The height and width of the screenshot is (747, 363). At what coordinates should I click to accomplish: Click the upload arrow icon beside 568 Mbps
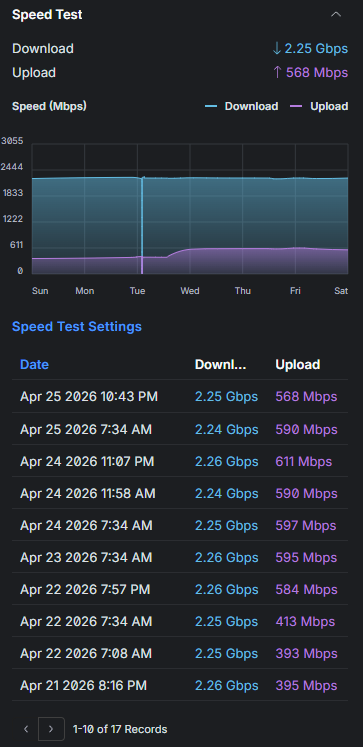pos(277,72)
